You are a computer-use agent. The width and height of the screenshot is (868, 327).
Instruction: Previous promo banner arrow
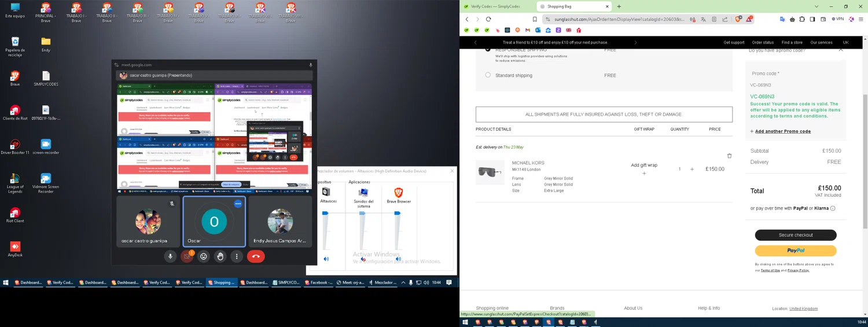476,42
